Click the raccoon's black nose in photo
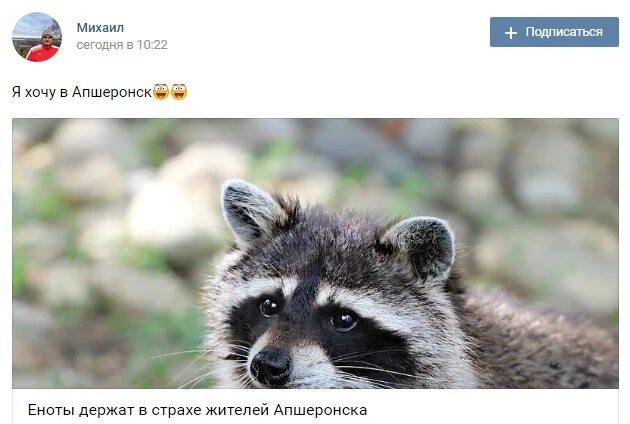 tap(270, 367)
